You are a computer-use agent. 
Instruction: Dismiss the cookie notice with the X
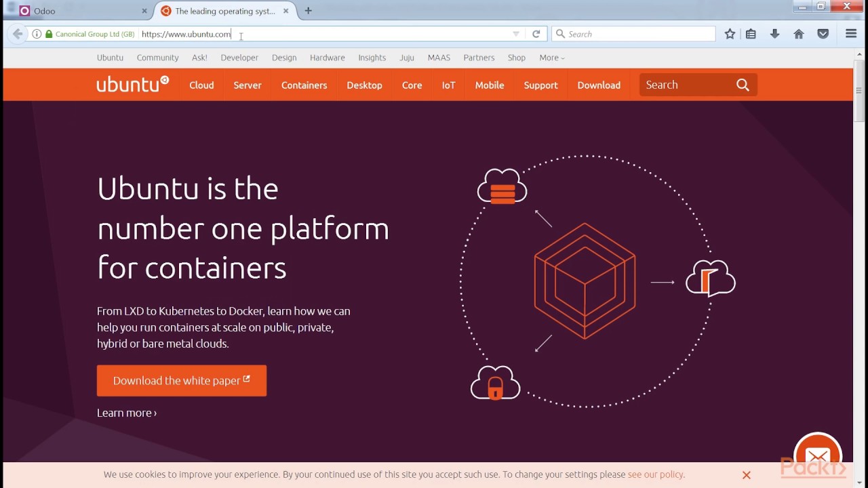[746, 475]
